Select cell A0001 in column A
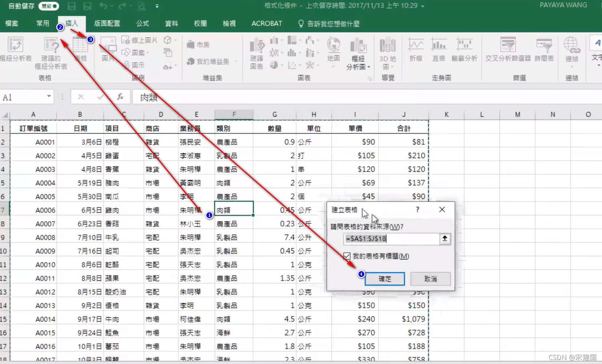 coord(33,142)
